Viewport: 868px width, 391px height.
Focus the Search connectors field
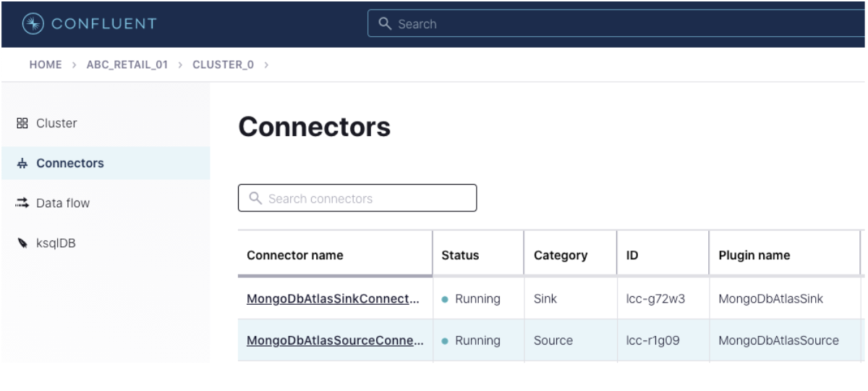point(357,198)
